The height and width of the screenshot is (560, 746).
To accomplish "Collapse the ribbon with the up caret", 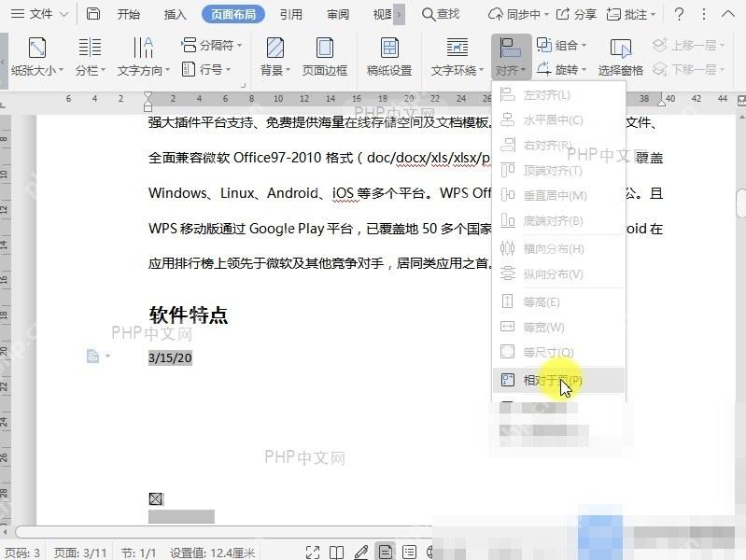I will pyautogui.click(x=728, y=14).
